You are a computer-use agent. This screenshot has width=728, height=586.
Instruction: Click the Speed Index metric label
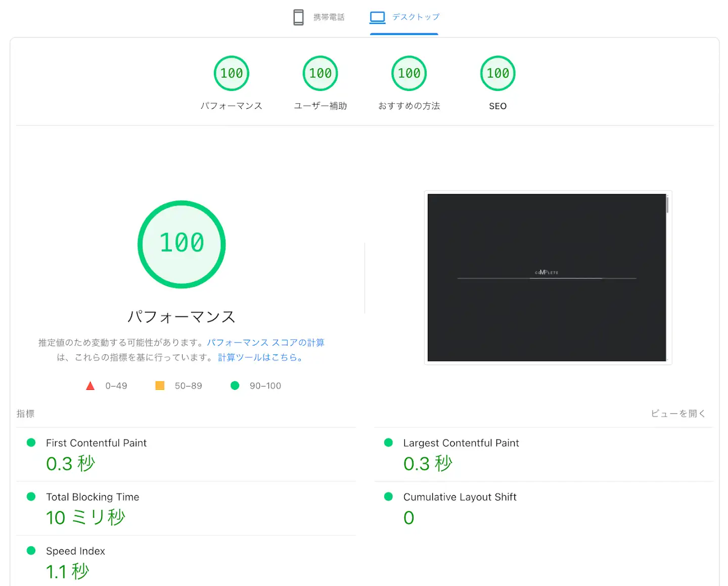point(75,551)
